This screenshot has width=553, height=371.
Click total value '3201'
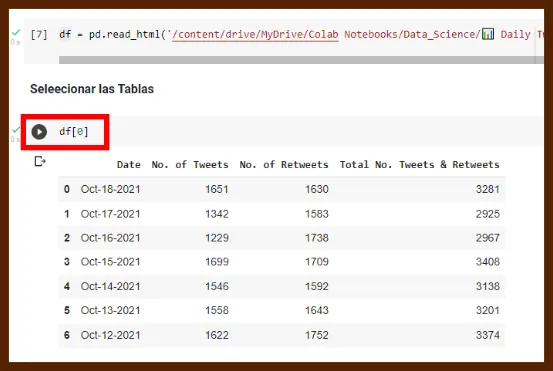tap(488, 310)
